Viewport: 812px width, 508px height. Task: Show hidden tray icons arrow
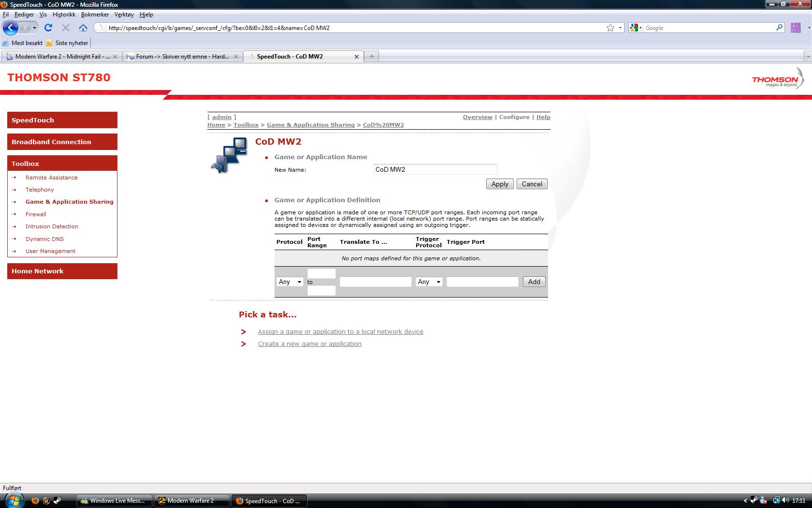[745, 501]
